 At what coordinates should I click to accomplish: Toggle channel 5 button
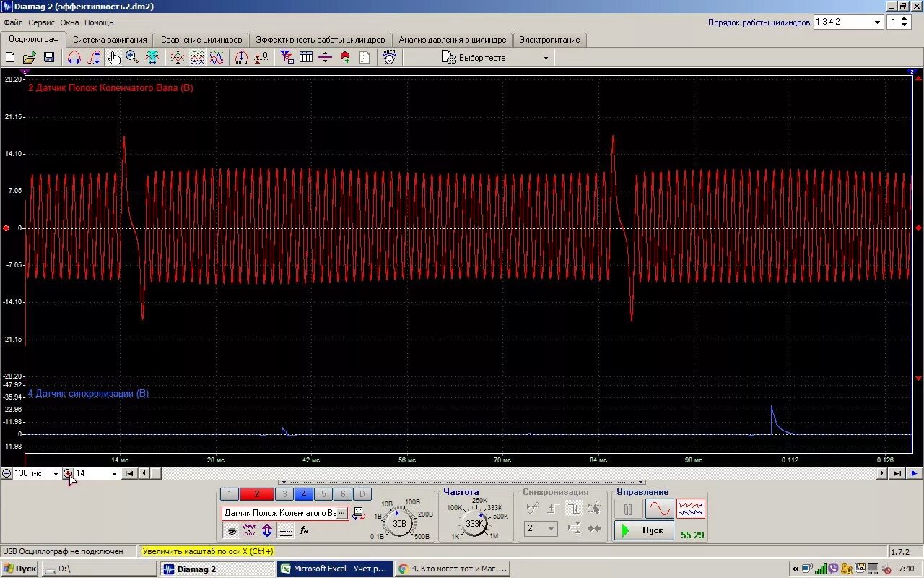click(x=323, y=494)
